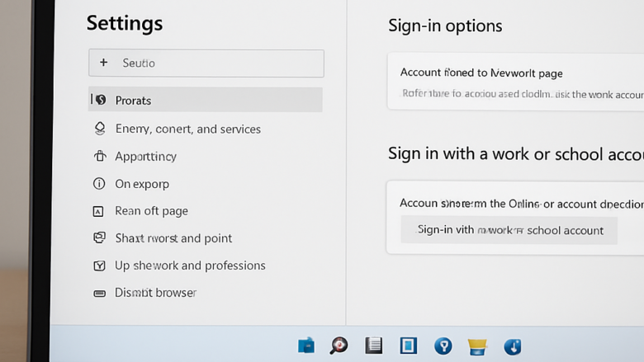This screenshot has width=644, height=362.
Task: Select Dismbit browser in sidebar
Action: click(x=156, y=293)
